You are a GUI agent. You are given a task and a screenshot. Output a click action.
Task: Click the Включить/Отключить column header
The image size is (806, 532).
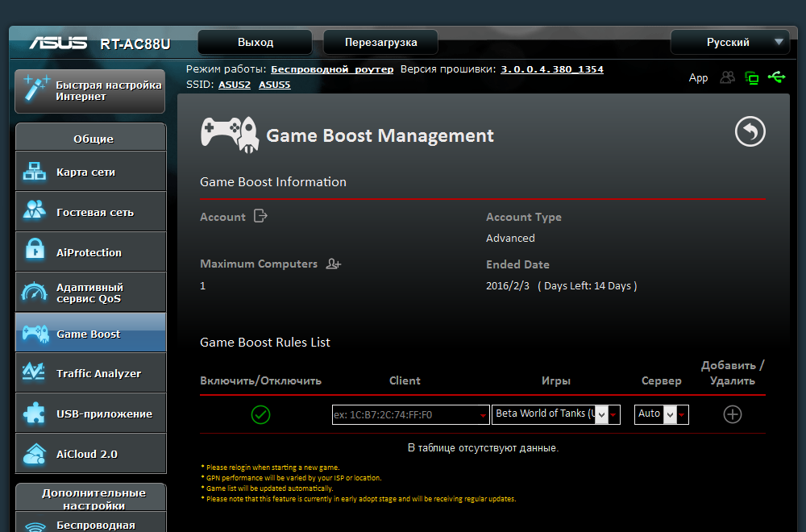(x=260, y=381)
